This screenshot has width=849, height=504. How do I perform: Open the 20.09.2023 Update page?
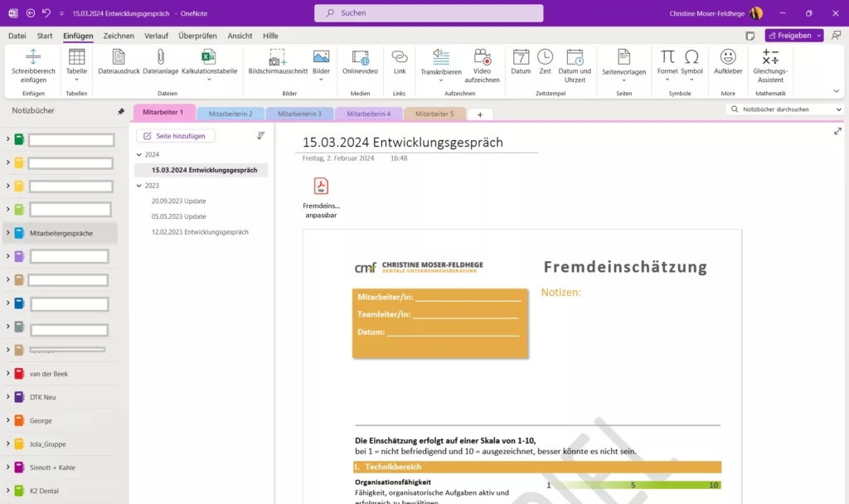(178, 201)
